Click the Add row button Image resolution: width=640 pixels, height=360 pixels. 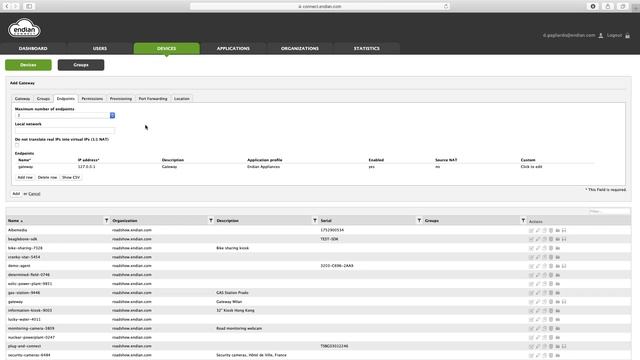point(25,178)
